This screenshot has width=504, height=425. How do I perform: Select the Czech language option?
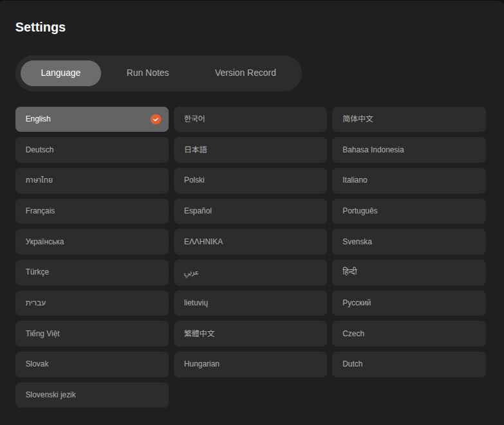[409, 334]
